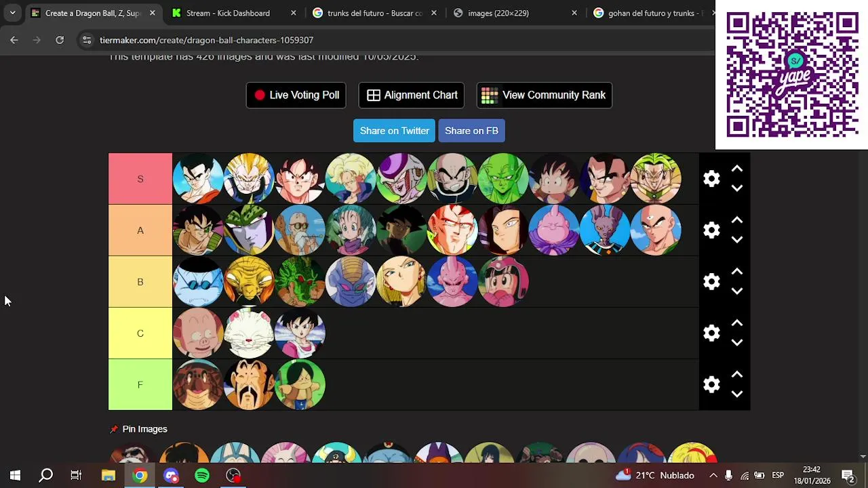
Task: Select the orange A tier label
Action: pyautogui.click(x=140, y=230)
